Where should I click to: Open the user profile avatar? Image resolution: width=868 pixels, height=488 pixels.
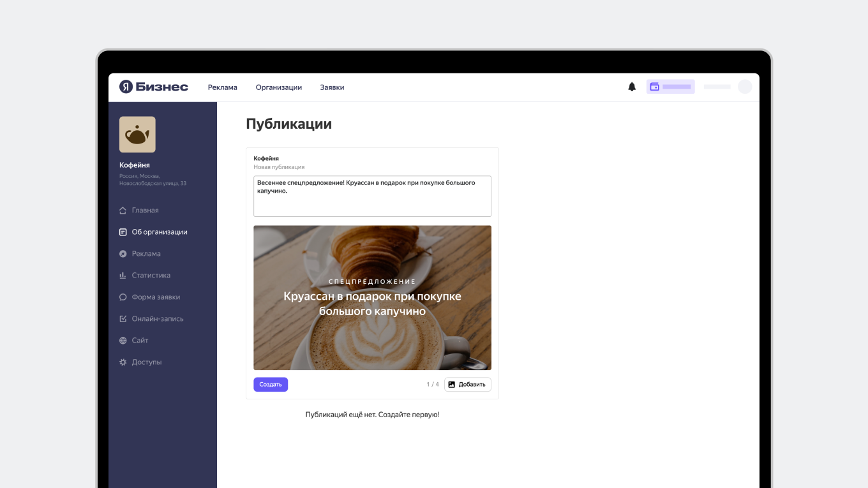pyautogui.click(x=745, y=87)
